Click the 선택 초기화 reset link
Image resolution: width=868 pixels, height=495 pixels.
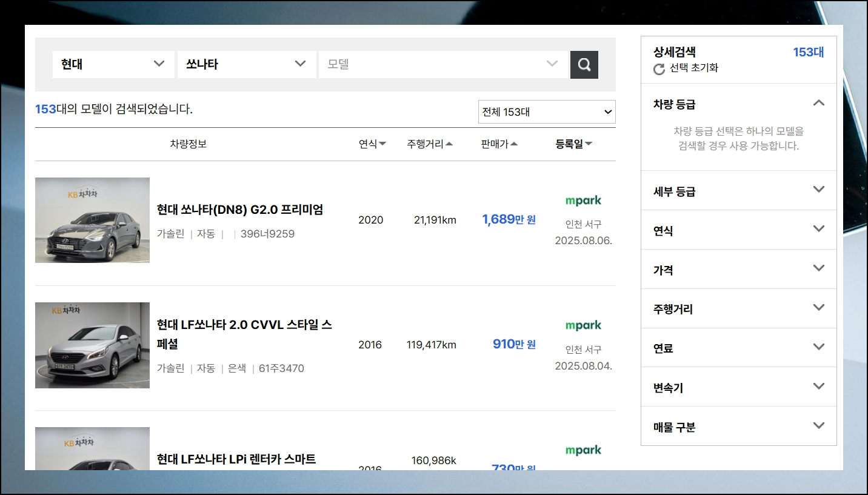[x=694, y=68]
